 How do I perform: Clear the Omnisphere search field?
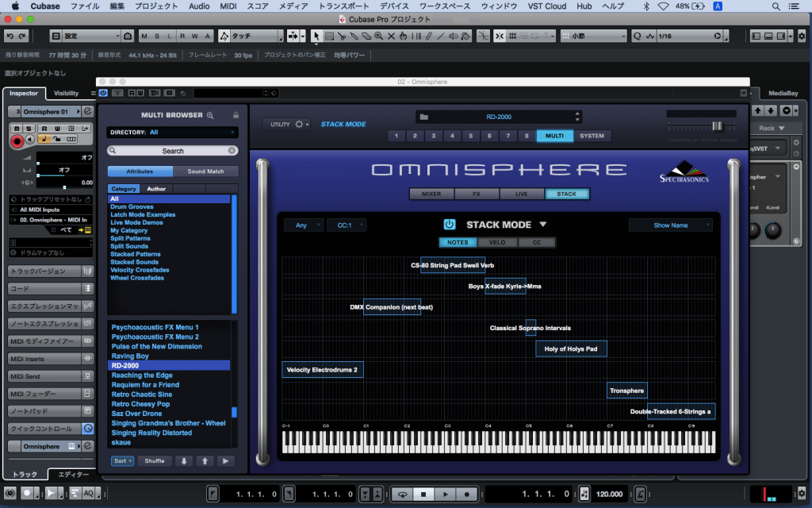(232, 150)
